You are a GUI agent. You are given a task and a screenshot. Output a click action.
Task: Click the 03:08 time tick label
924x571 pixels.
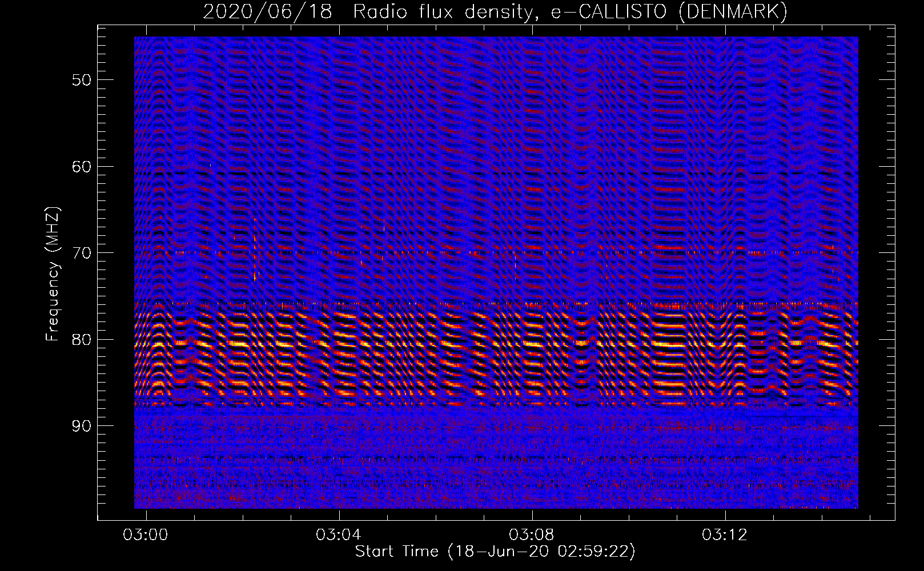[x=532, y=535]
